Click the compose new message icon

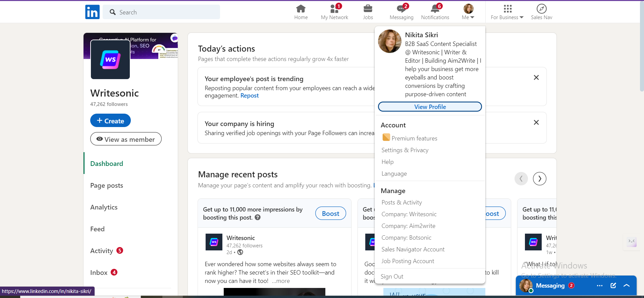click(x=613, y=286)
